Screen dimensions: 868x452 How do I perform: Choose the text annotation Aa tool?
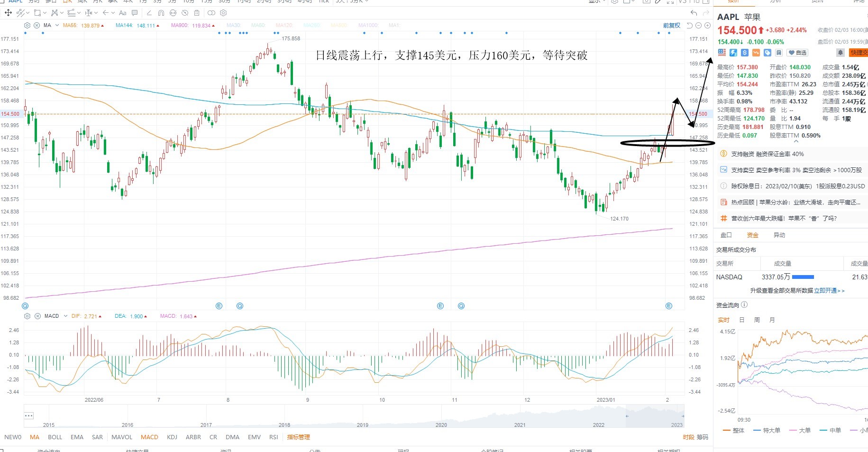coord(123,13)
